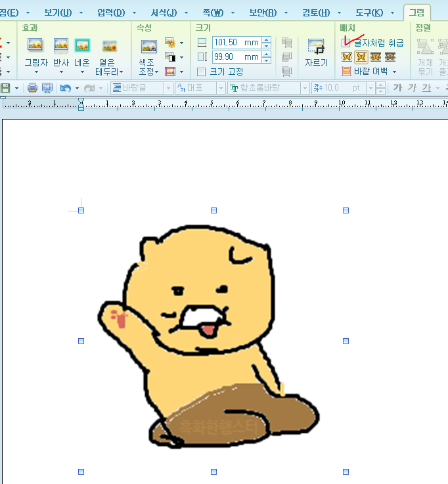Choose highlighted second butterfly wrap icon
Screen dimensions: 448x484
click(x=361, y=57)
